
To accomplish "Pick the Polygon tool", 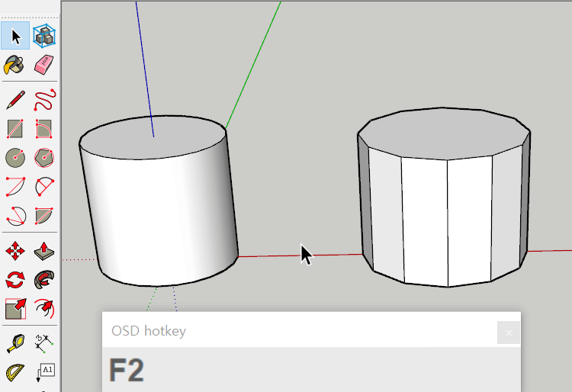I will [44, 158].
